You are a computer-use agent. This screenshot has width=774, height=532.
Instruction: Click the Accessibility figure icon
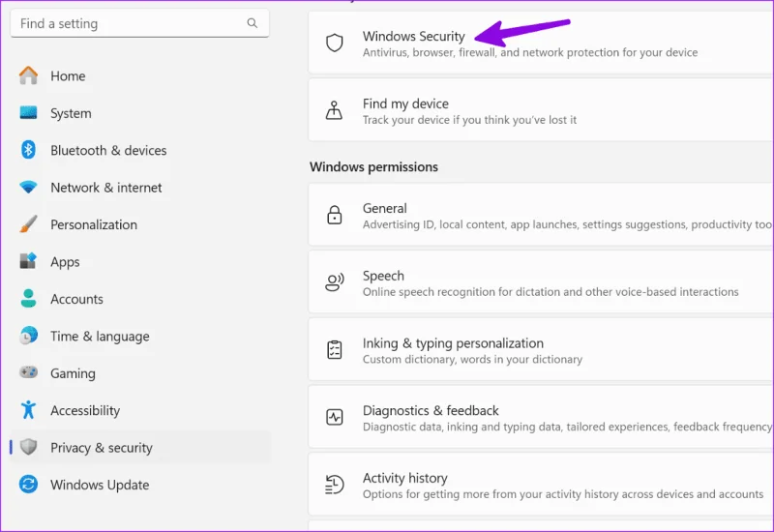pyautogui.click(x=28, y=409)
